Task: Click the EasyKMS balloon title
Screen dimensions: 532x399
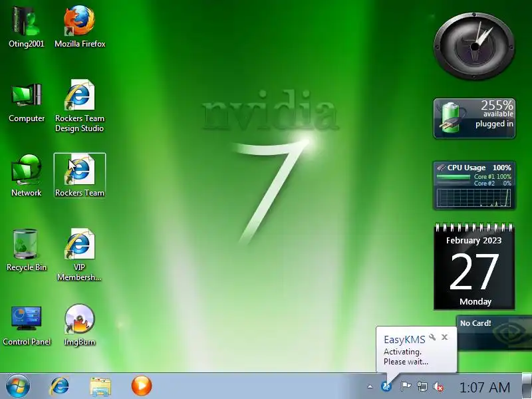Action: pos(404,340)
